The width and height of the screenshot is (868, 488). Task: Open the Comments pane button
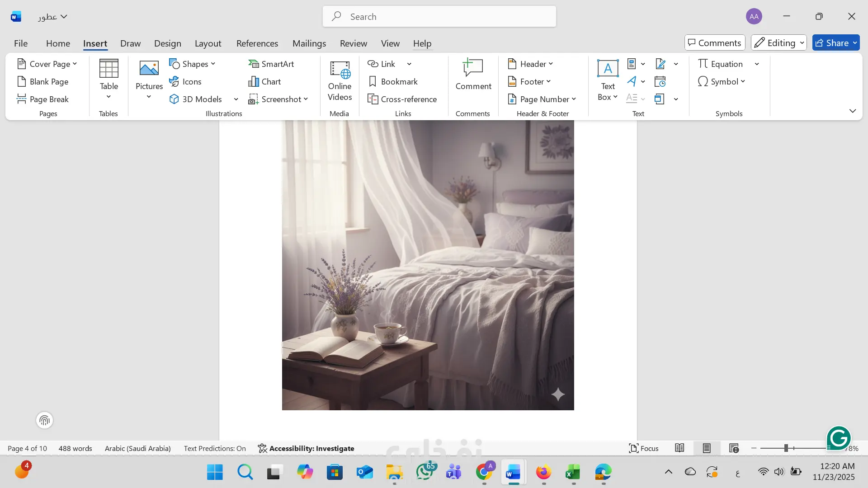pos(714,43)
